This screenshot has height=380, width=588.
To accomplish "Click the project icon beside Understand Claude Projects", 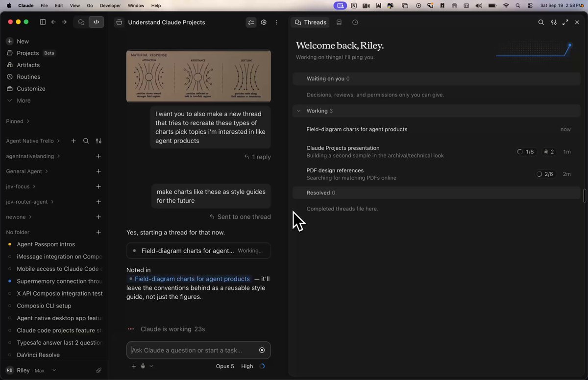I will point(119,23).
